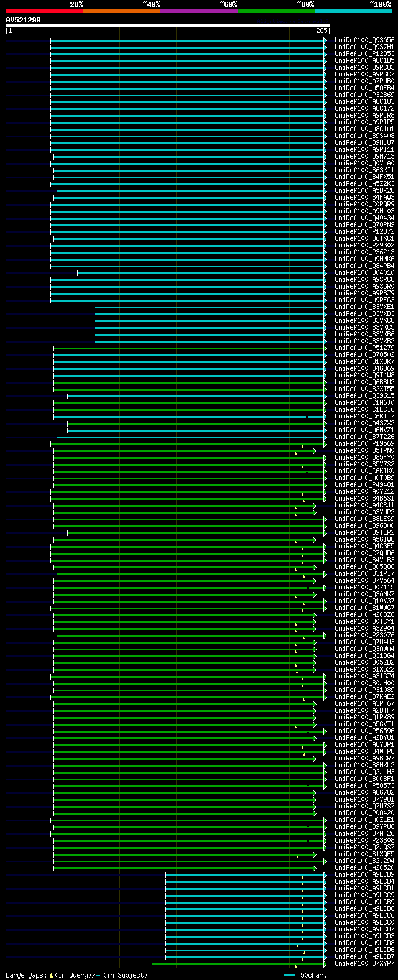
Task: Click the label UniRef100_C7QUD6
Action: (x=364, y=553)
